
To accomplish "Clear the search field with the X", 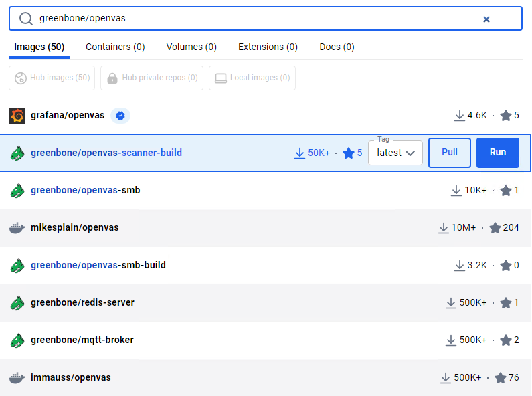I will pos(486,19).
